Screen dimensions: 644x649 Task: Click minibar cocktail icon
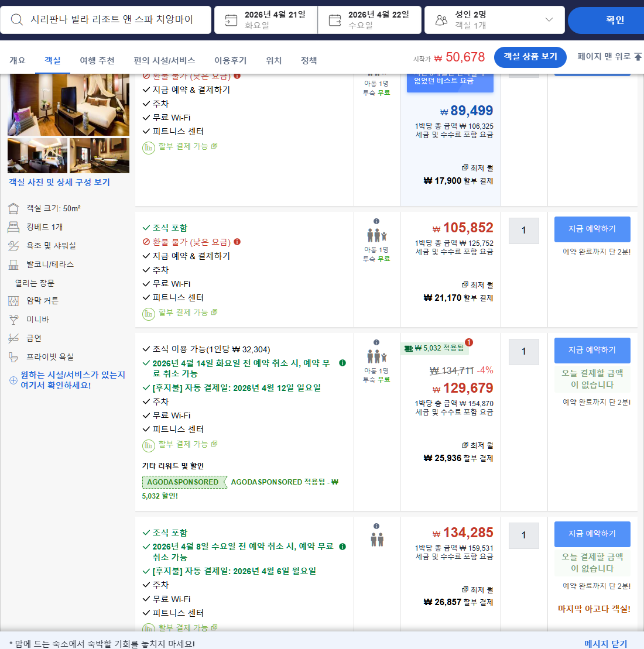click(13, 320)
